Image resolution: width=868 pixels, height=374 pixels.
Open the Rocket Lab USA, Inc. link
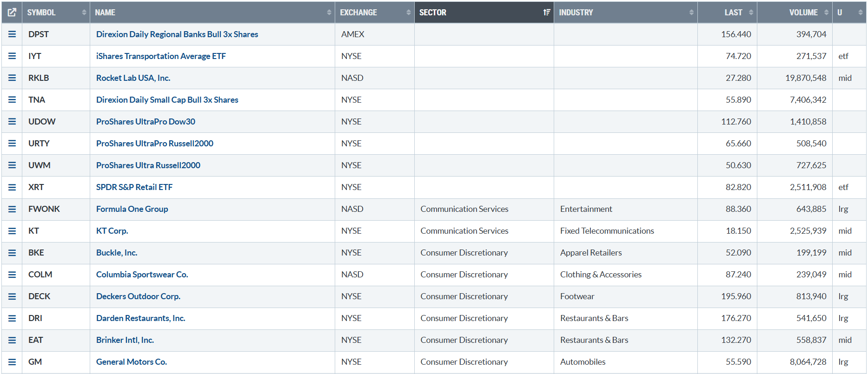coord(133,78)
